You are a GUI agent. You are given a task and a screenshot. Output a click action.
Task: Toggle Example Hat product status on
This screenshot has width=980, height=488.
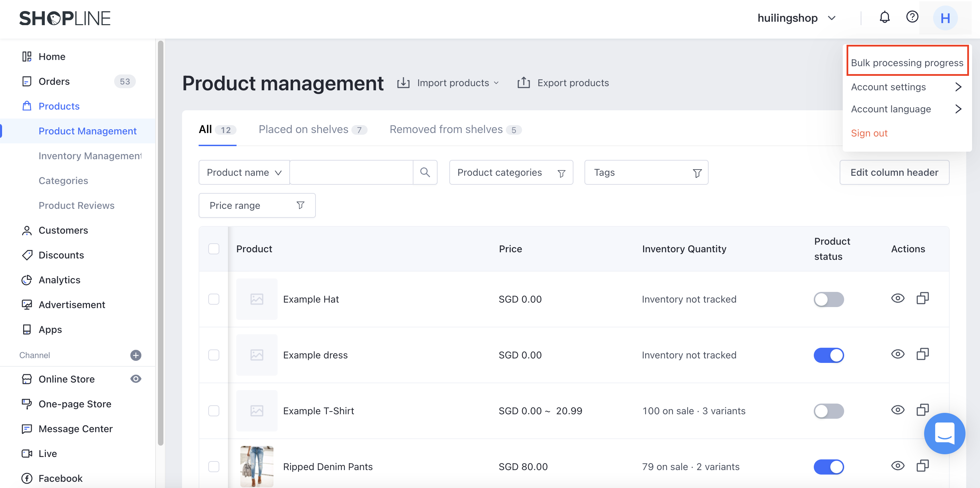pyautogui.click(x=828, y=299)
